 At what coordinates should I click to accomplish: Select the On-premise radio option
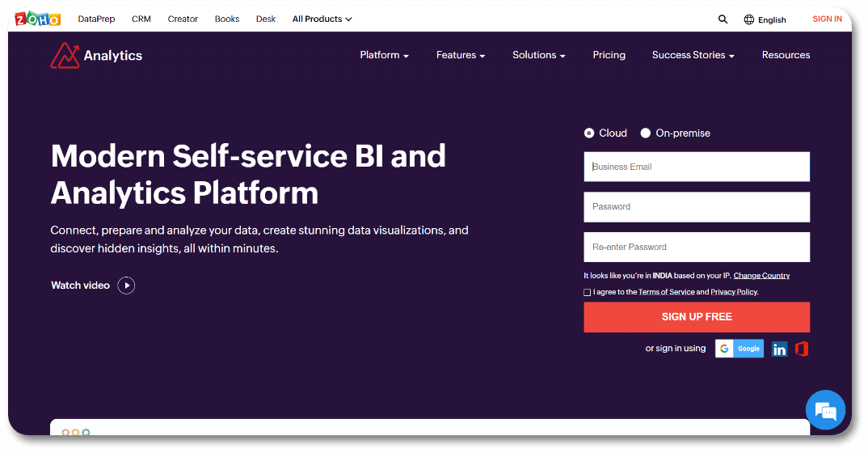tap(646, 133)
